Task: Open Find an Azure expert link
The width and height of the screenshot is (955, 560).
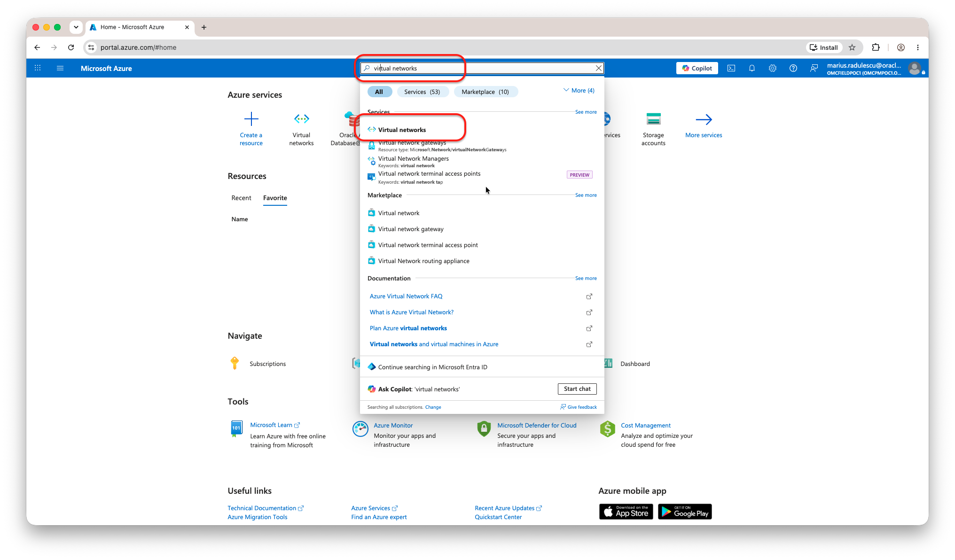Action: tap(379, 517)
